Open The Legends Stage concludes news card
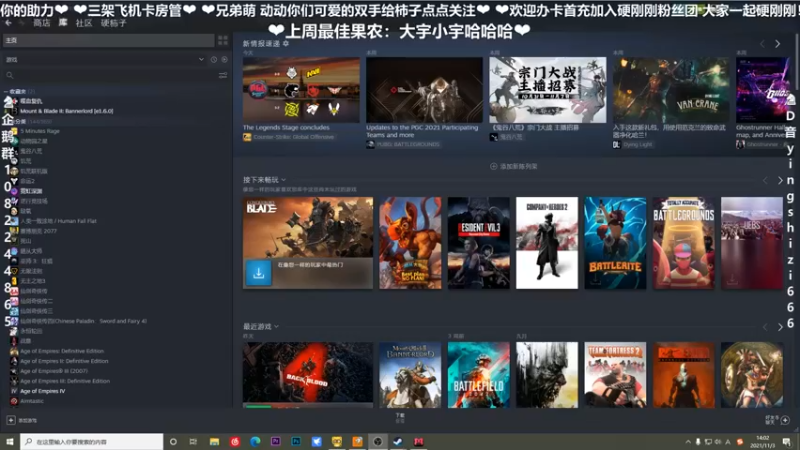 301,90
